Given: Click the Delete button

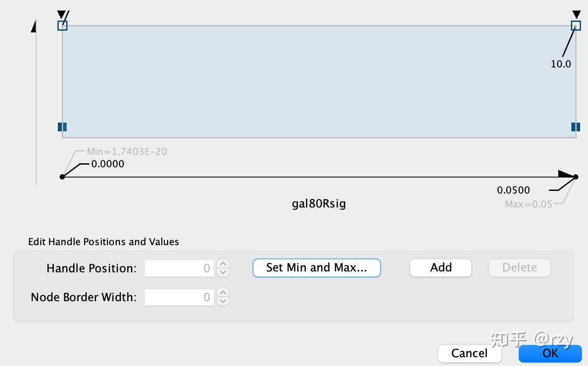Looking at the screenshot, I should [519, 267].
